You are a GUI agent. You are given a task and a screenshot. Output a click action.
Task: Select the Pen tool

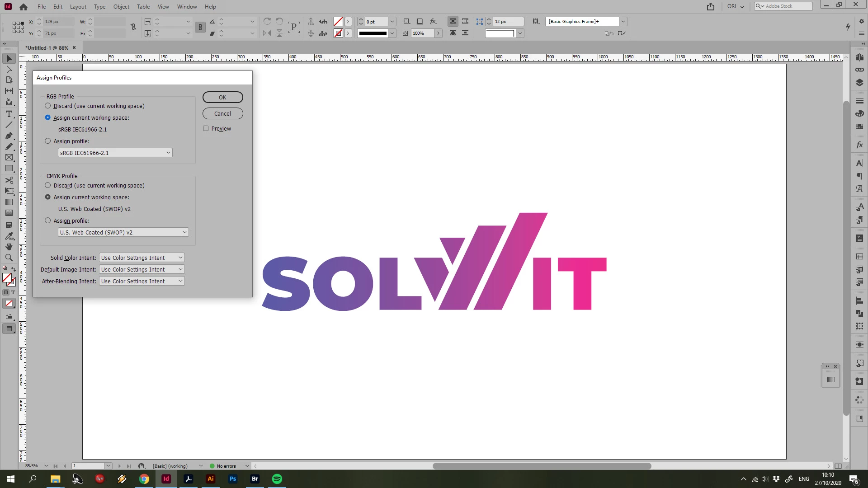pyautogui.click(x=9, y=136)
